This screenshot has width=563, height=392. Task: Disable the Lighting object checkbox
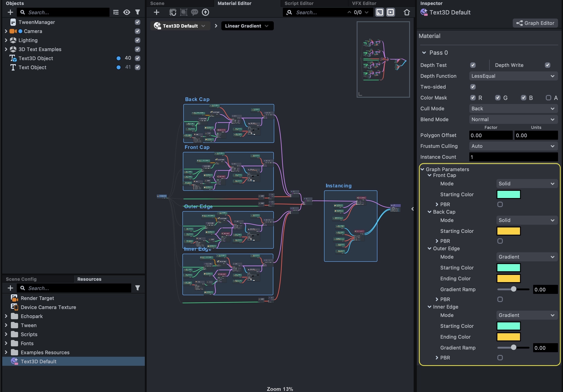click(138, 40)
